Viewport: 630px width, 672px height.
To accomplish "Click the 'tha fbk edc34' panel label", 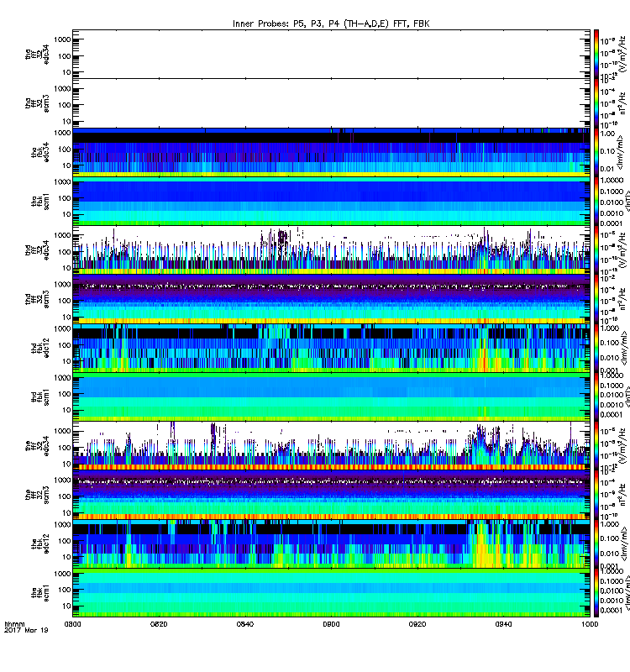I will coord(40,153).
